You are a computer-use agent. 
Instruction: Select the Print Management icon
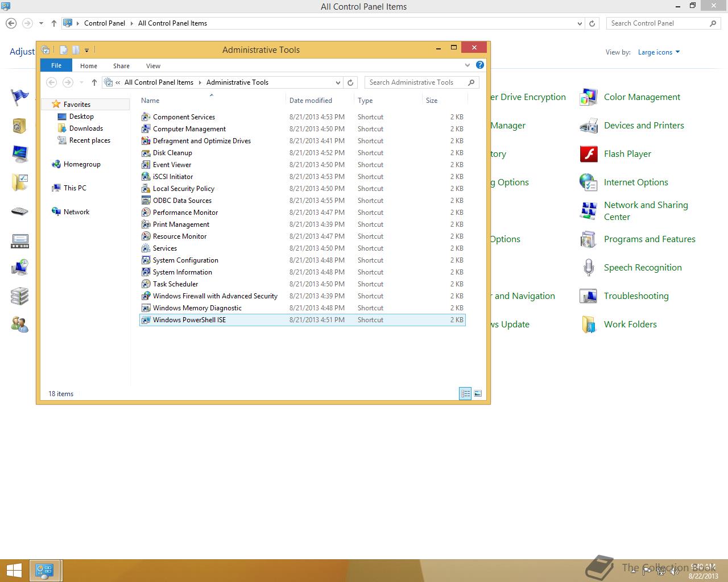tap(146, 225)
